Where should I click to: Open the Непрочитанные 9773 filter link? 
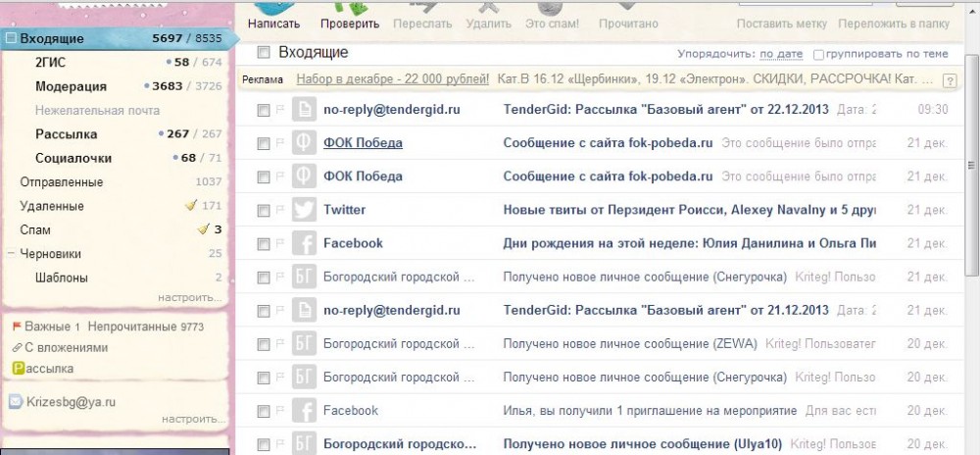[145, 327]
